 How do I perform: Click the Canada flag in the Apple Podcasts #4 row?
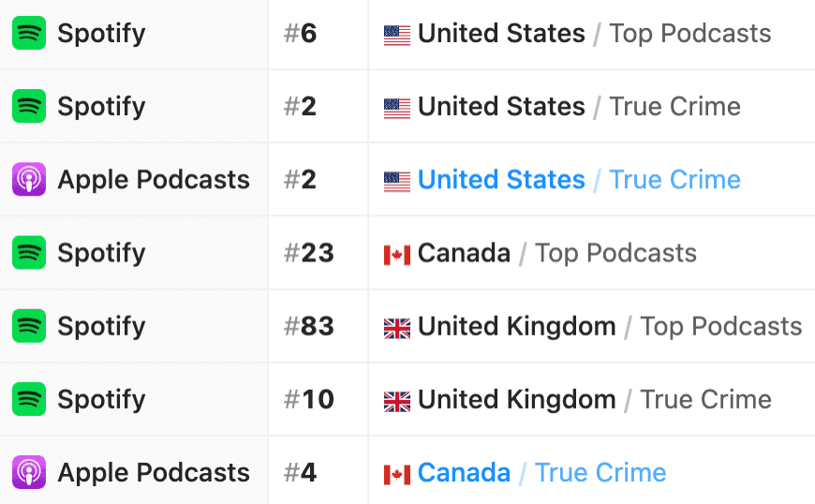(x=397, y=473)
